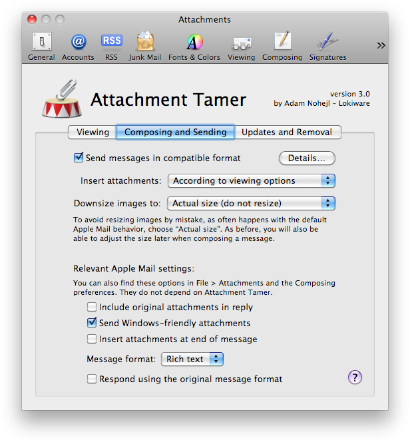Enable Include original attachments in reply
This screenshot has height=442, width=410.
92,307
